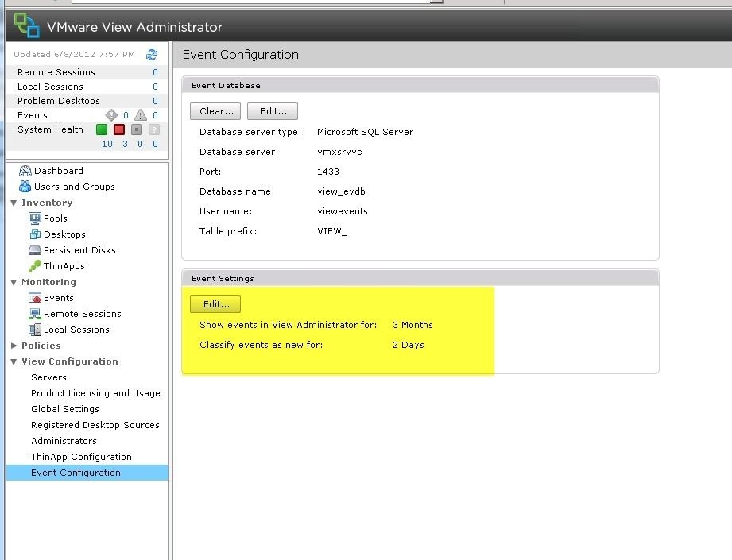
Task: Click Edit... button in Event Database
Action: [273, 111]
